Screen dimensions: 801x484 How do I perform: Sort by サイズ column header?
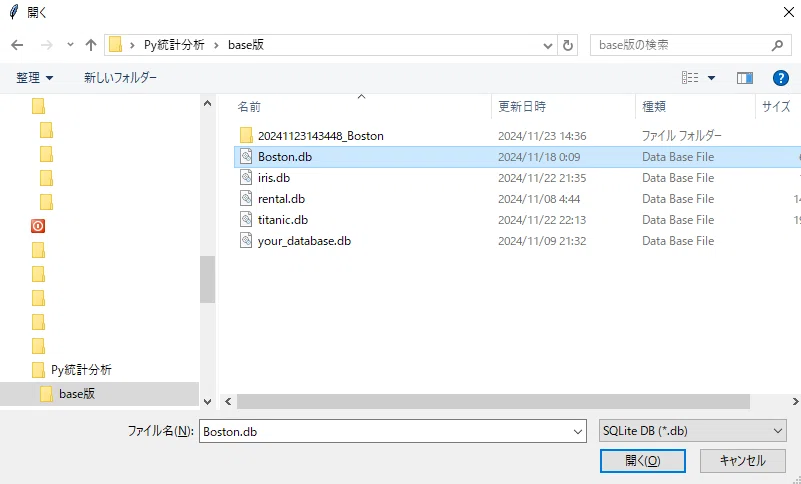(x=776, y=106)
